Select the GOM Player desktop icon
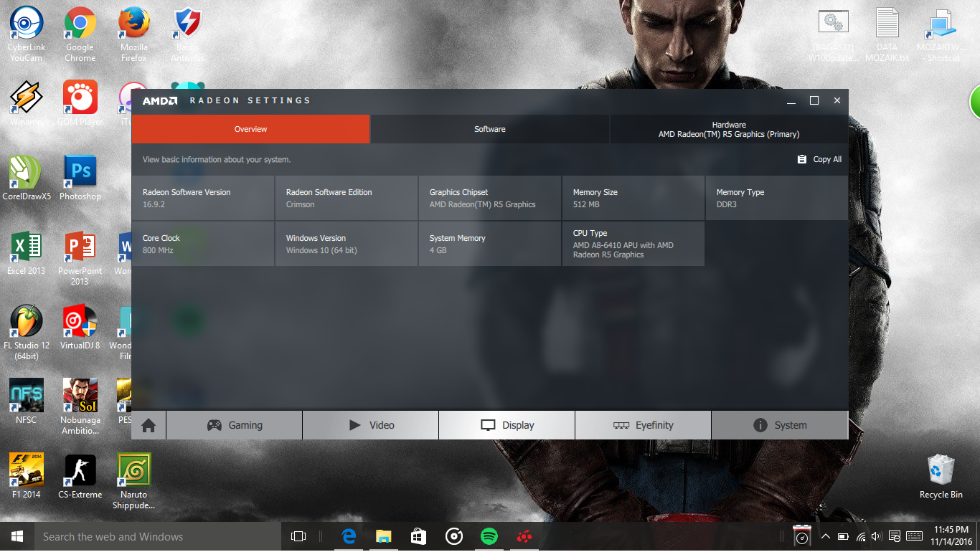Viewport: 980px width, 552px height. [x=80, y=103]
